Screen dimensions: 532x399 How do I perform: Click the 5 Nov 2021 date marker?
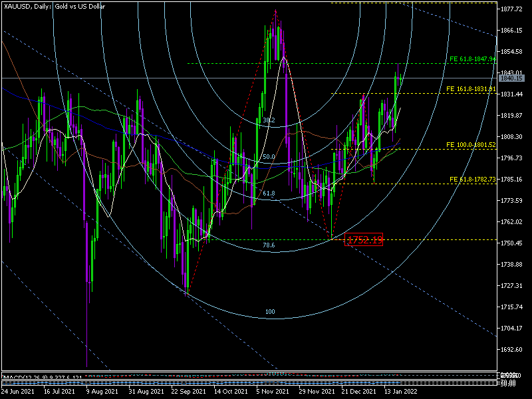pos(273,392)
